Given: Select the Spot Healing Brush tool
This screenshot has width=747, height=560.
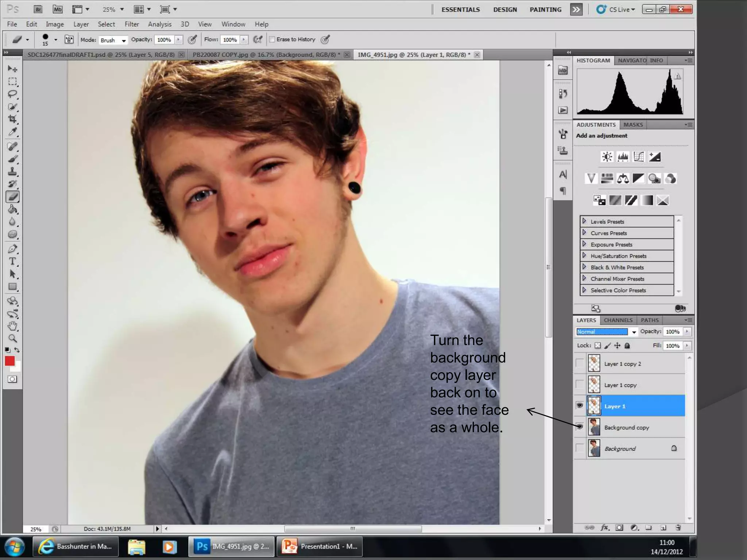Looking at the screenshot, I should pos(12,147).
